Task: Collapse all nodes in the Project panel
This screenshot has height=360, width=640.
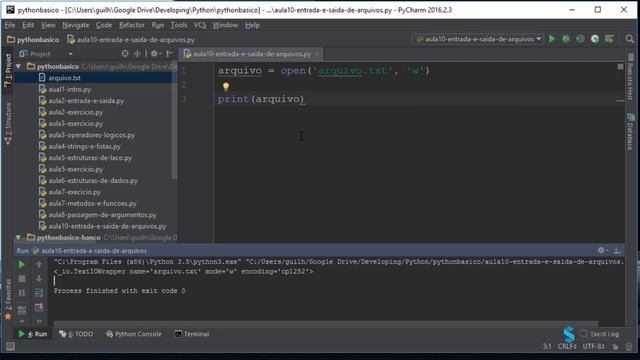Action: (137, 53)
